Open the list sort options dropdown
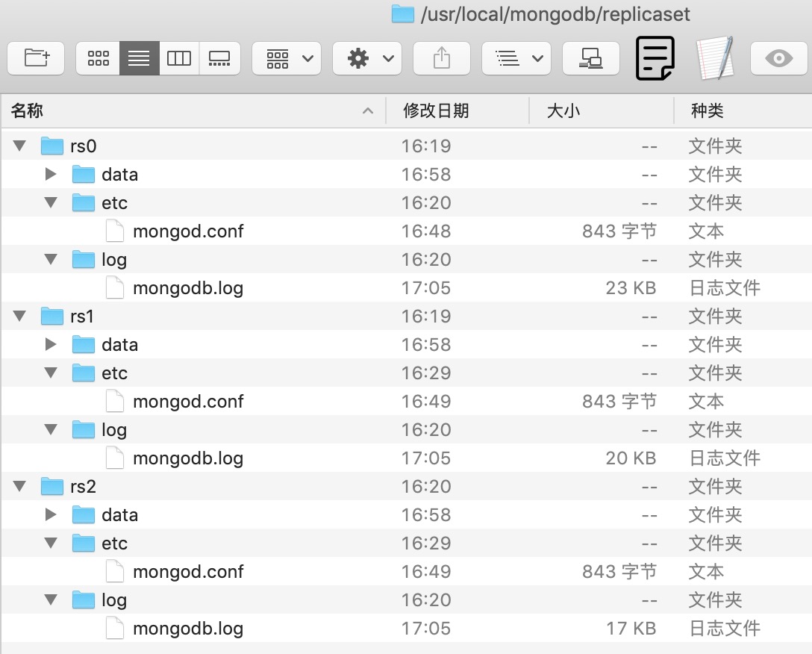The height and width of the screenshot is (654, 812). click(x=516, y=58)
